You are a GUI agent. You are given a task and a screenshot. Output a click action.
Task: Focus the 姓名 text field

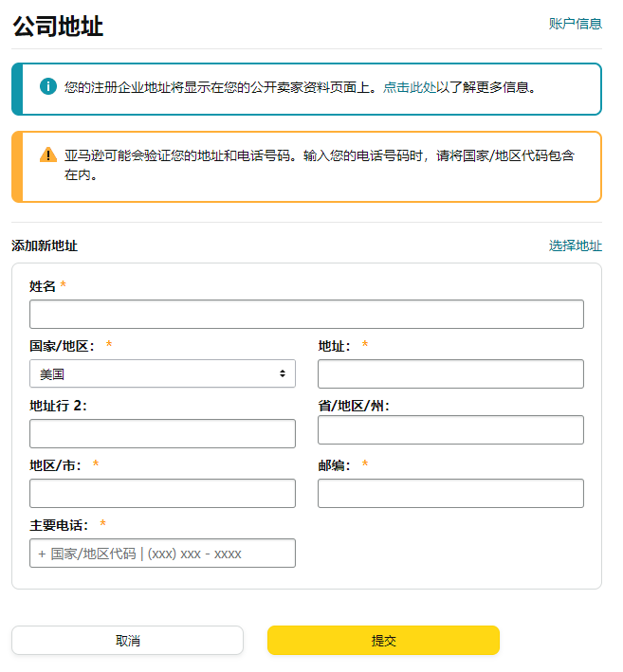[306, 315]
